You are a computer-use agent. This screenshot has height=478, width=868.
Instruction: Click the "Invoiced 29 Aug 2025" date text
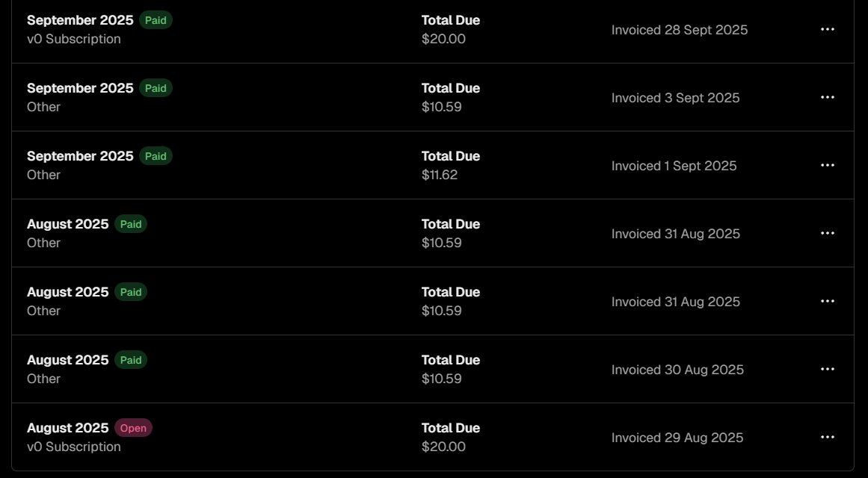[x=677, y=438]
